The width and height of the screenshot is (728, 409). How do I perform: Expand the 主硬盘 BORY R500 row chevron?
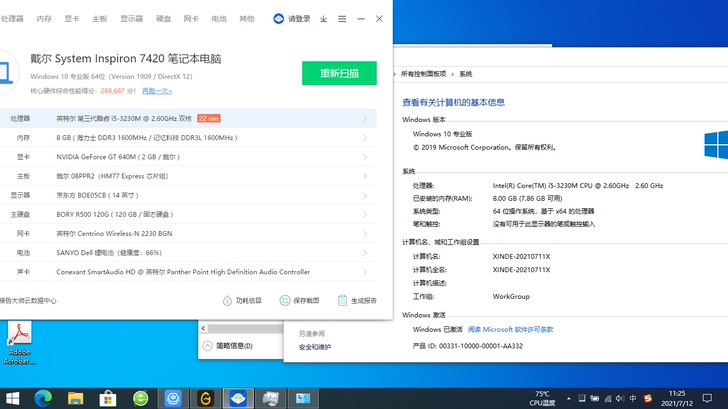365,214
